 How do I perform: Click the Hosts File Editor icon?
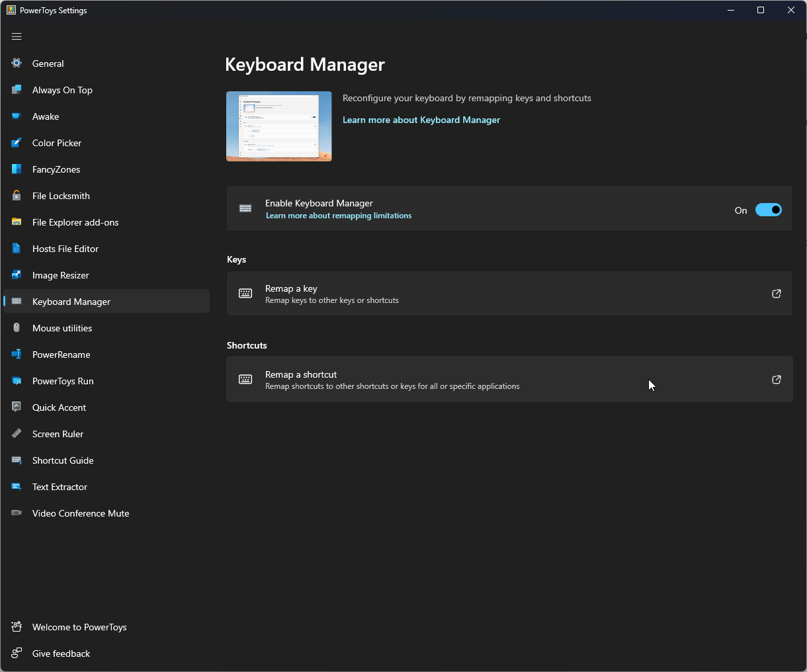coord(16,249)
